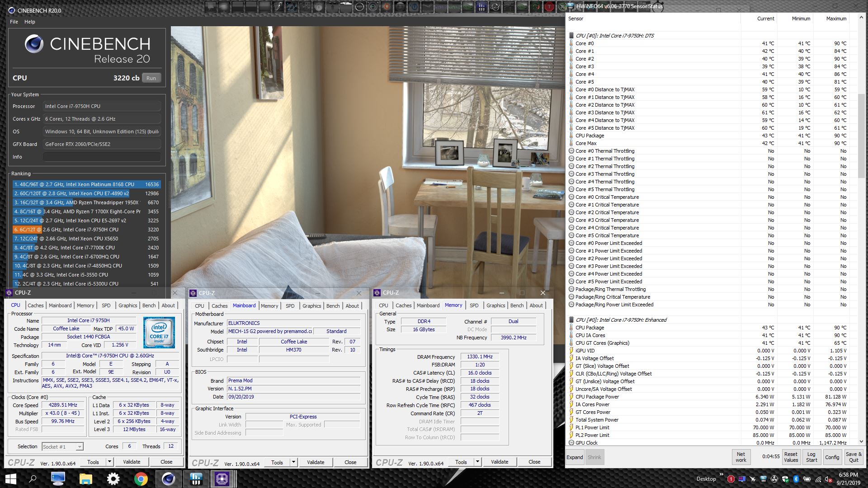Click Save & Quit in HWiNFO
The width and height of the screenshot is (868, 488).
(x=854, y=457)
